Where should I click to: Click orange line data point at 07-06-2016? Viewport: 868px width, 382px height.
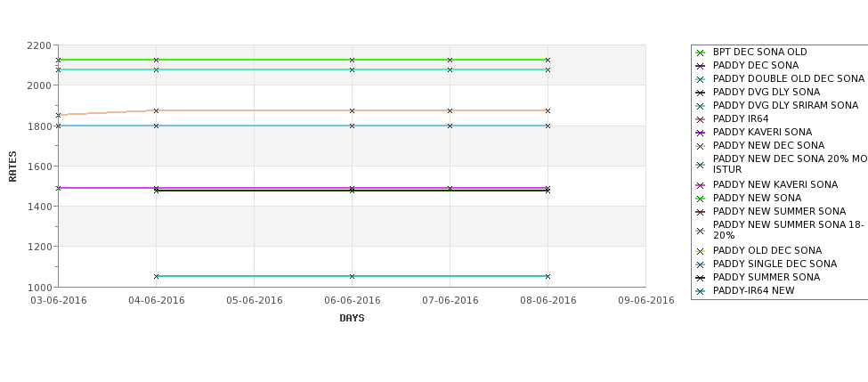[x=450, y=110]
